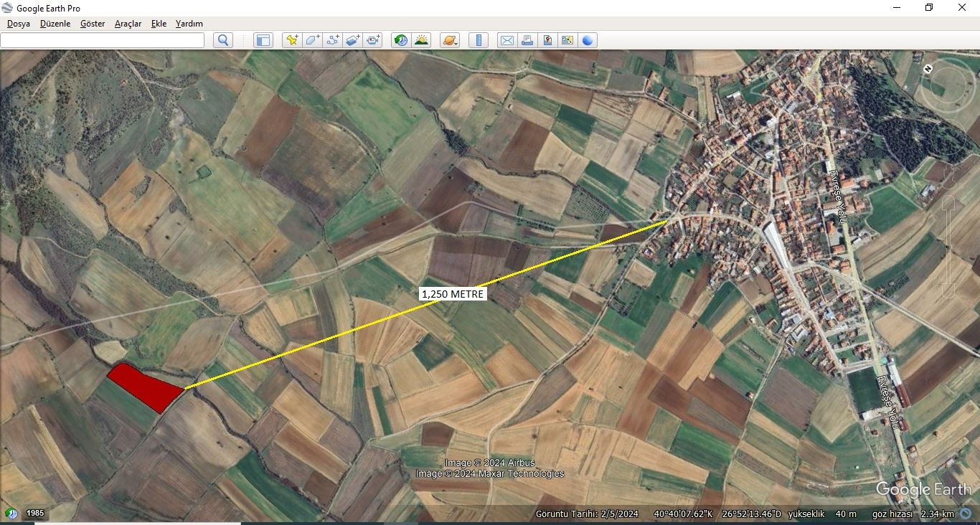This screenshot has height=525, width=980.
Task: Toggle sunlight across the landscape
Action: pyautogui.click(x=421, y=40)
